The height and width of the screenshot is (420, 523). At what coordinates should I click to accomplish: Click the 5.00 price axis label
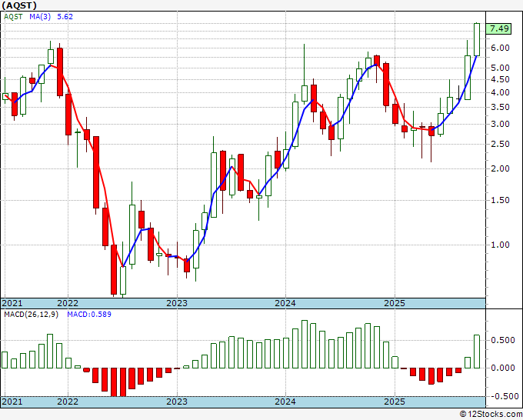point(500,68)
